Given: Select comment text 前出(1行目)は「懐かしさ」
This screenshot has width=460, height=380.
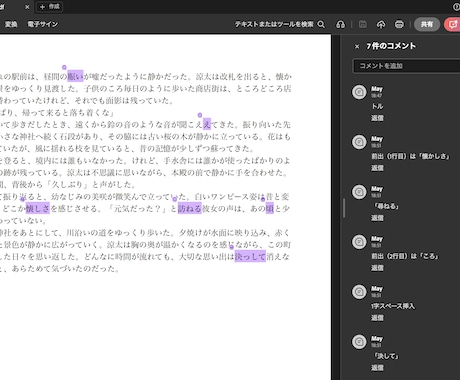Looking at the screenshot, I should [411, 156].
